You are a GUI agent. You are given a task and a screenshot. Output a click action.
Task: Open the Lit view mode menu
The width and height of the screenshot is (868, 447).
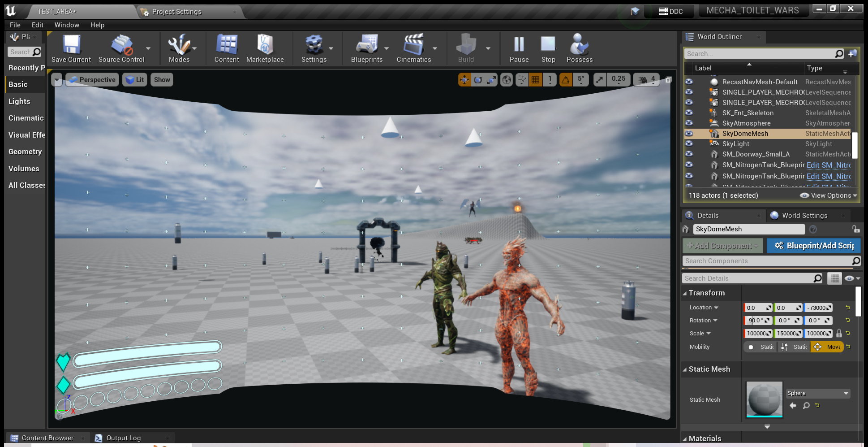(x=135, y=80)
